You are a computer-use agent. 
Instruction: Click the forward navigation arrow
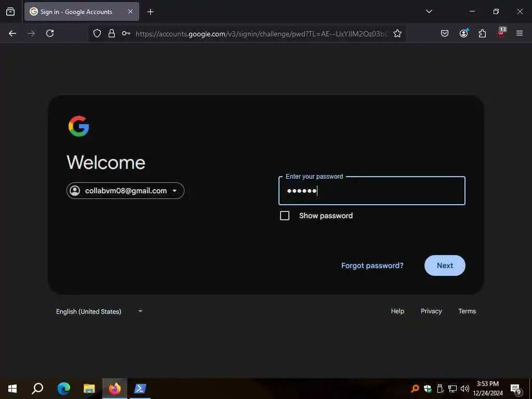[31, 33]
